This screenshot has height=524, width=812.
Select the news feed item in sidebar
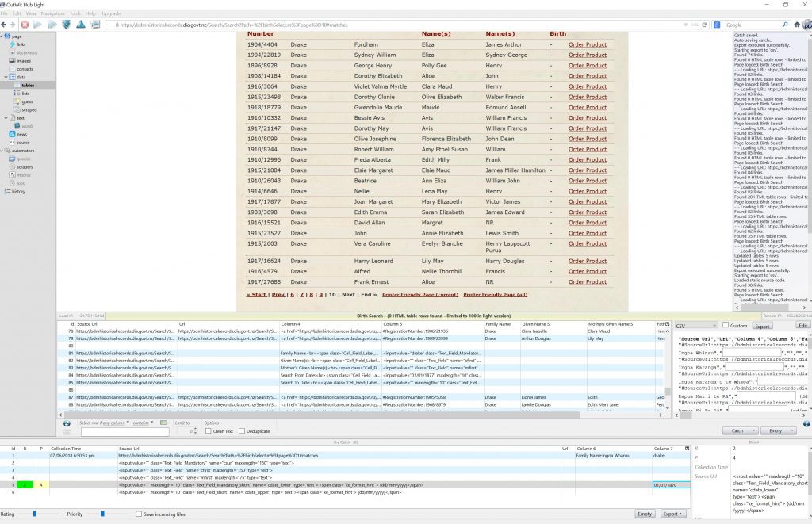point(21,134)
